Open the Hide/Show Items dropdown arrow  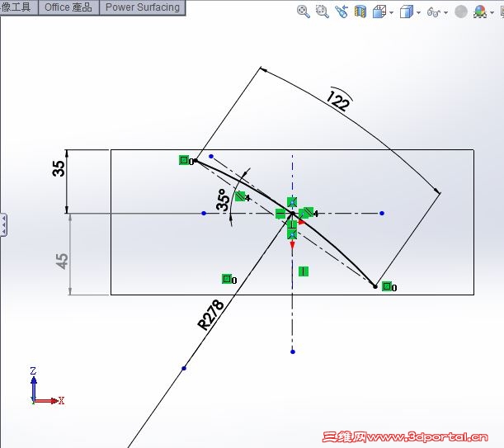click(445, 13)
